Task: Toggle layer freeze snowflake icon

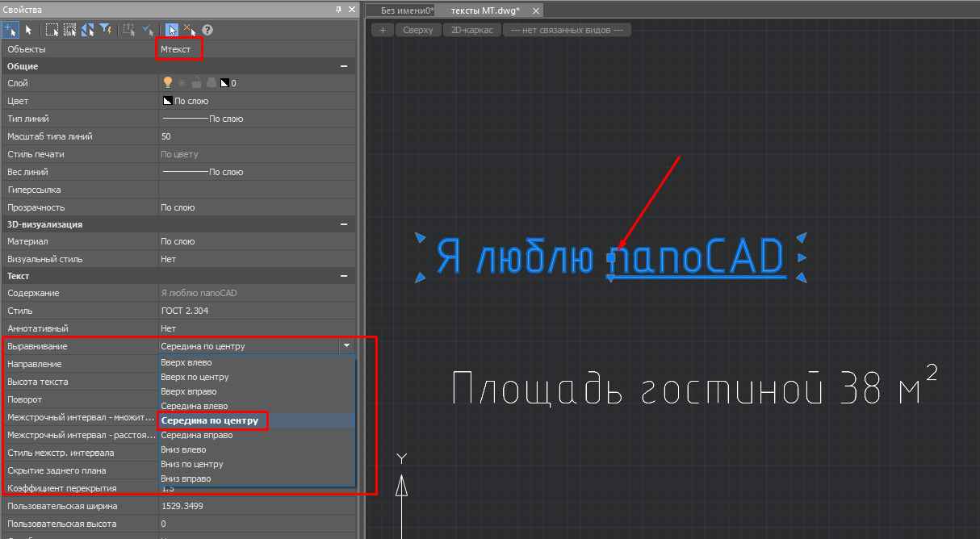Action: 182,82
